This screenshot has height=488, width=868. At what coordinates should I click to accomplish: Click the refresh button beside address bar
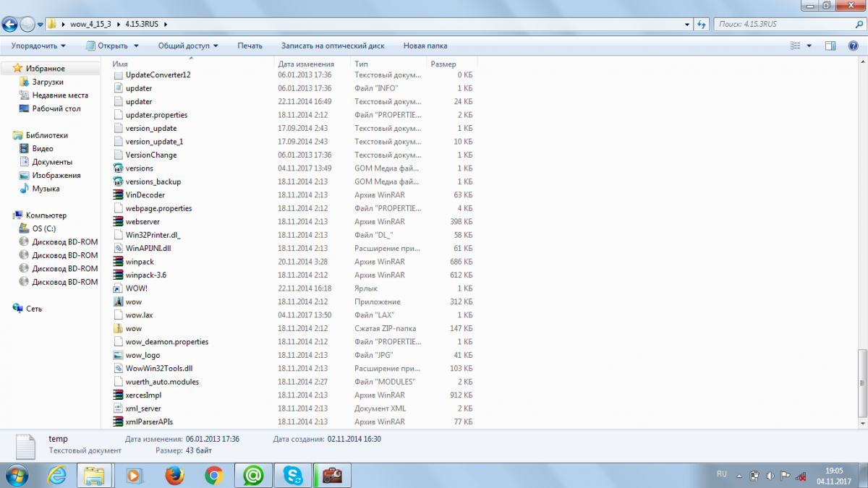pyautogui.click(x=701, y=24)
